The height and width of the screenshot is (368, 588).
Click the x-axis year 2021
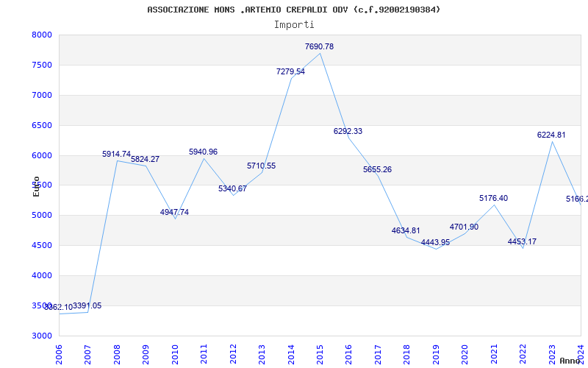(494, 355)
